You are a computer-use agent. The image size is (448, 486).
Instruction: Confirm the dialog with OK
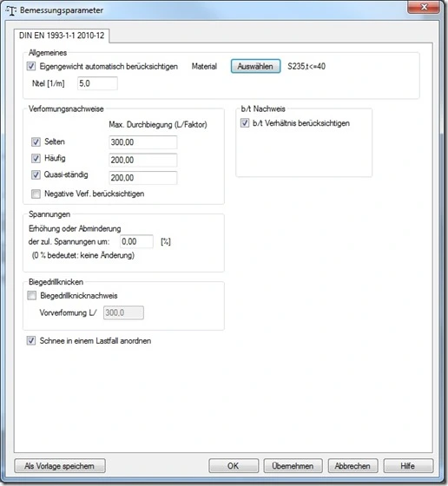click(x=234, y=466)
